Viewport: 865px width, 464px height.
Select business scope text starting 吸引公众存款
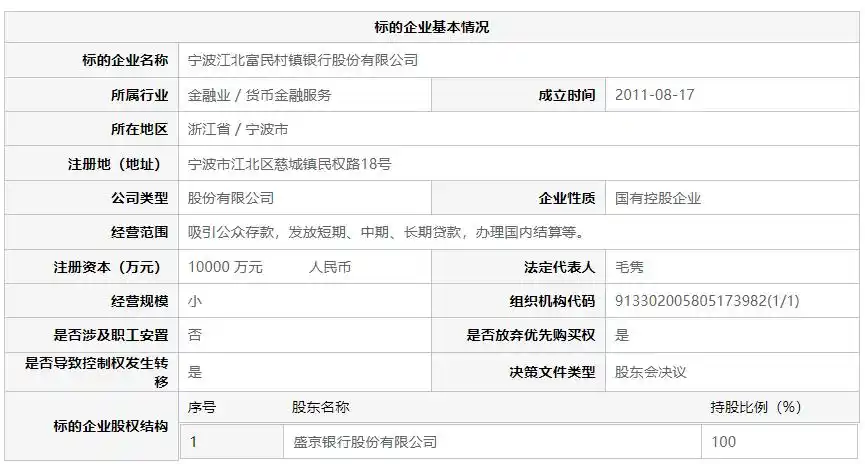click(x=387, y=232)
